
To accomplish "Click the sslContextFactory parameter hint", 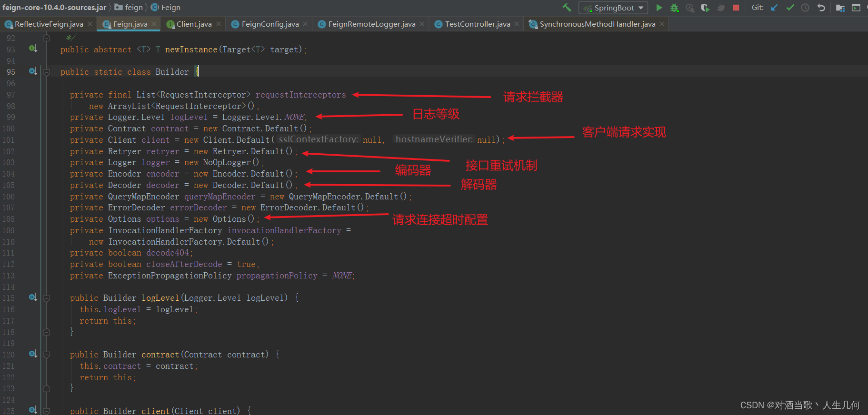I will (x=318, y=139).
